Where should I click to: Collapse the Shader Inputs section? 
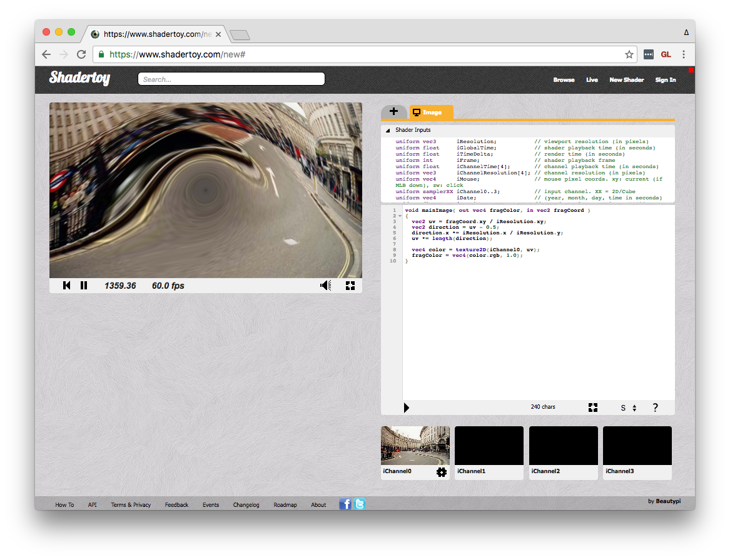coord(388,130)
